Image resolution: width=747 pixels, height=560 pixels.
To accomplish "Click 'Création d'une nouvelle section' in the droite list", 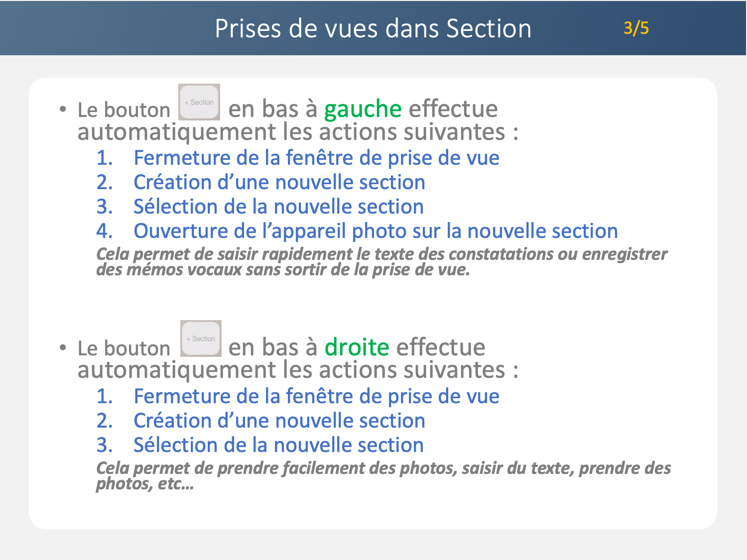I will coord(279,421).
